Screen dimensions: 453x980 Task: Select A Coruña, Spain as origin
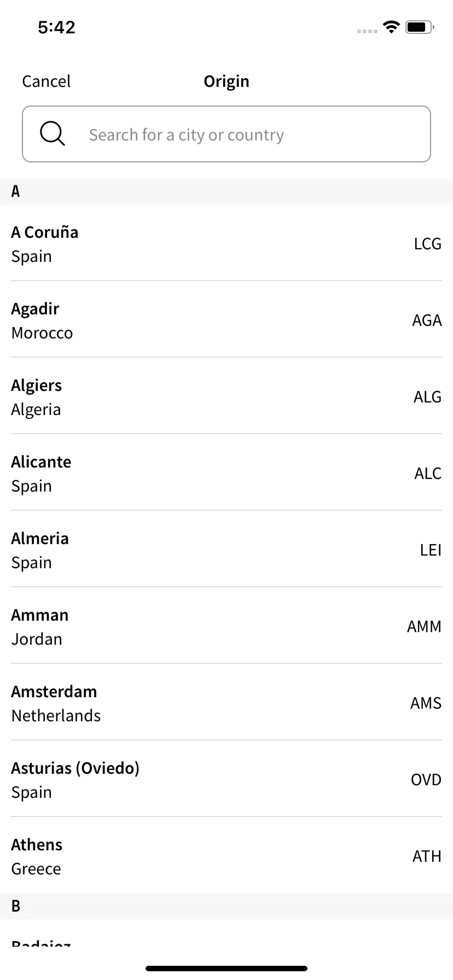click(x=226, y=243)
